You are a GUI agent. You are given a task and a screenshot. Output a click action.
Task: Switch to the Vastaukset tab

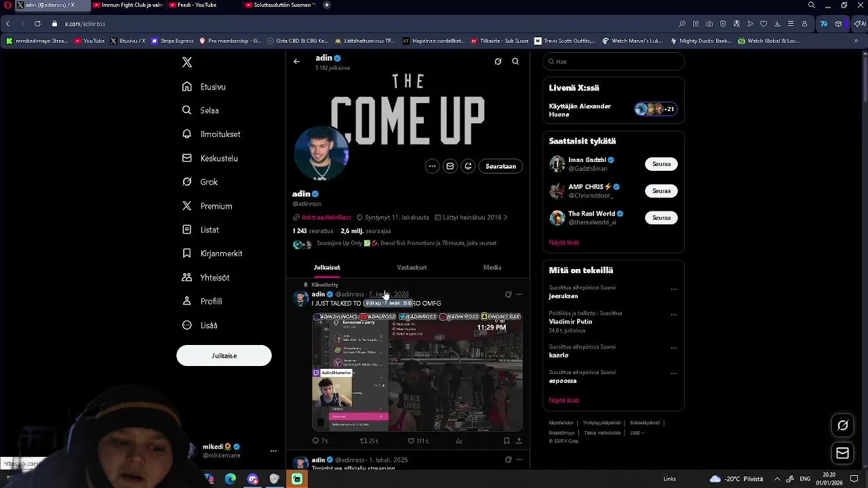pyautogui.click(x=412, y=268)
